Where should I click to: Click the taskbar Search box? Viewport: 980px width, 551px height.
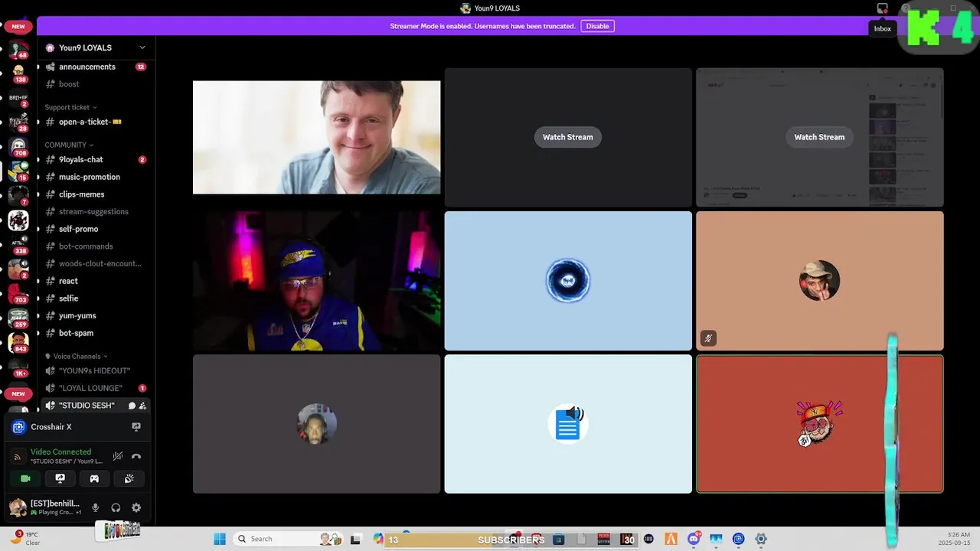tap(288, 539)
